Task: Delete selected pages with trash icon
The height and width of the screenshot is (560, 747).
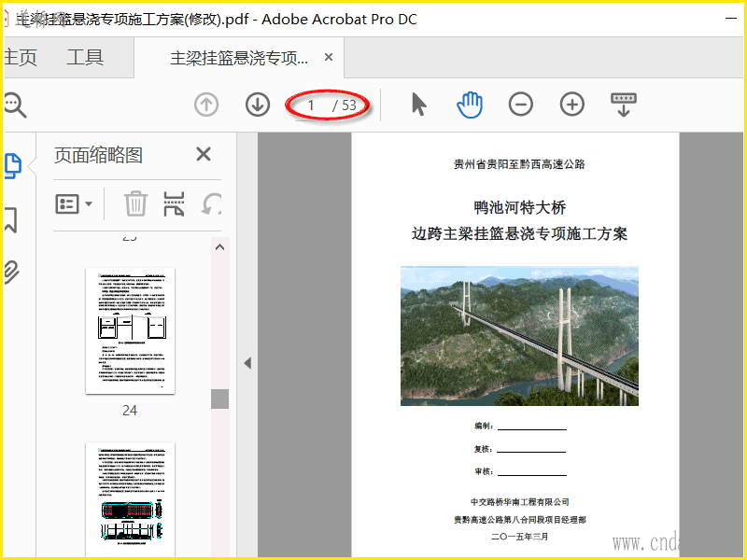Action: coord(135,203)
